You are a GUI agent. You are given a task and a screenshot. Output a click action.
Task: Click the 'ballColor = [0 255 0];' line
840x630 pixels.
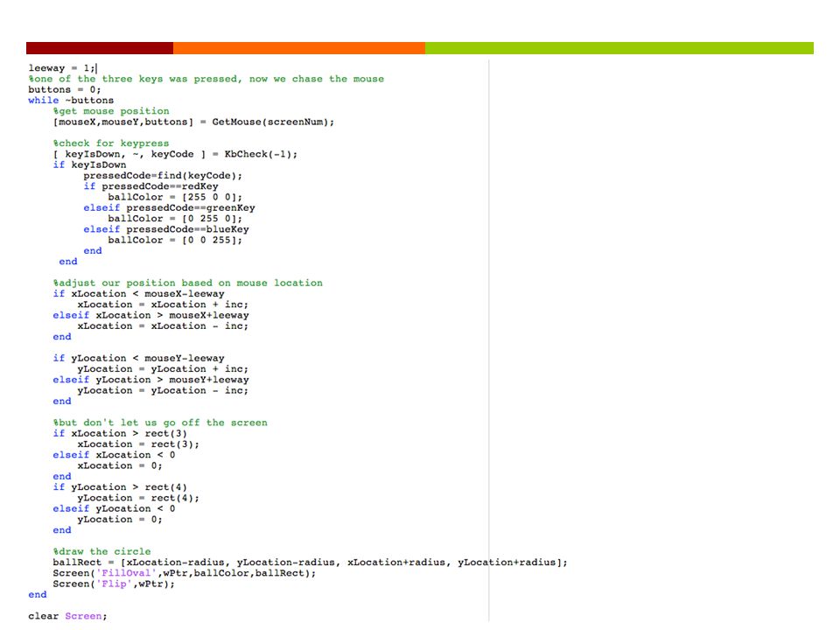[x=175, y=218]
